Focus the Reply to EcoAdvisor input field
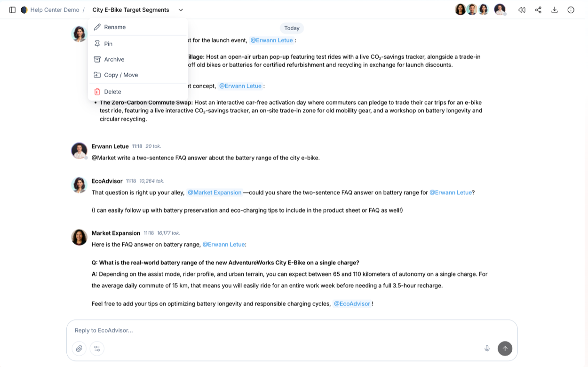The image size is (588, 367). point(292,330)
